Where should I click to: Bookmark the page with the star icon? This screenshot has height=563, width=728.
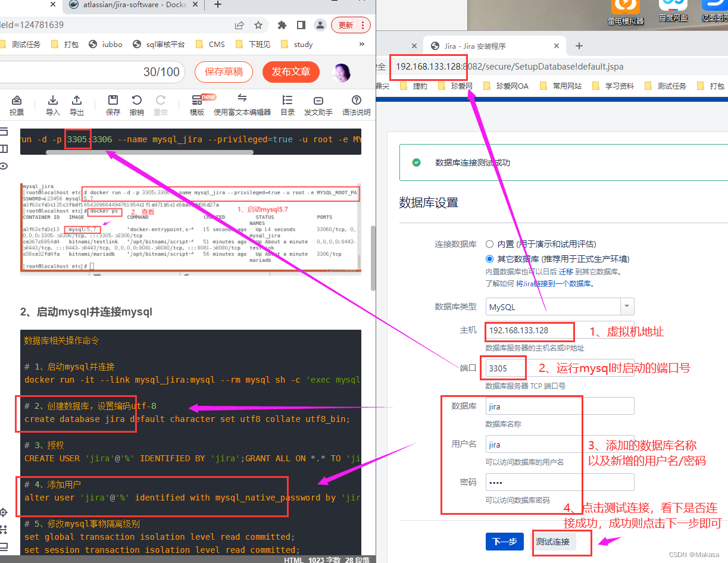[x=258, y=25]
